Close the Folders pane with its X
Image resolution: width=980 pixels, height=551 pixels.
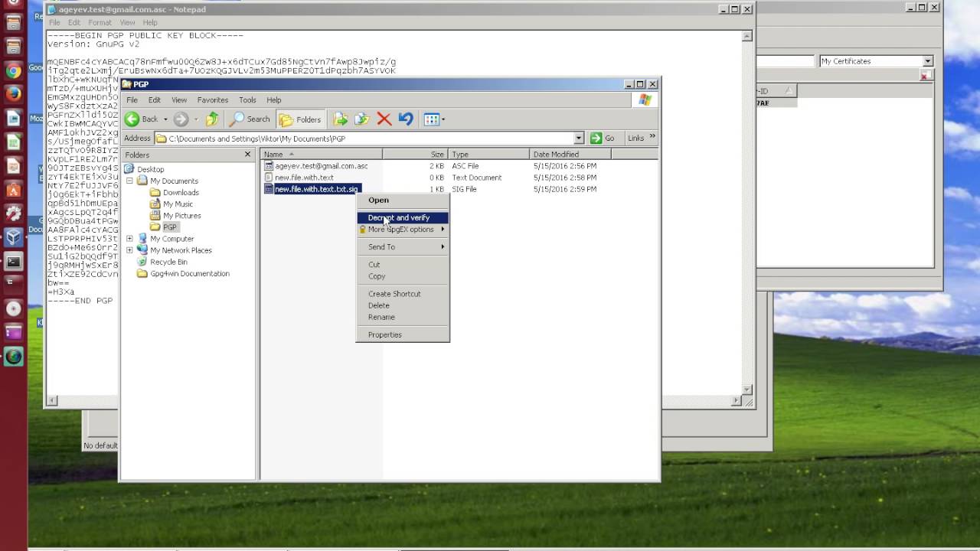click(247, 155)
